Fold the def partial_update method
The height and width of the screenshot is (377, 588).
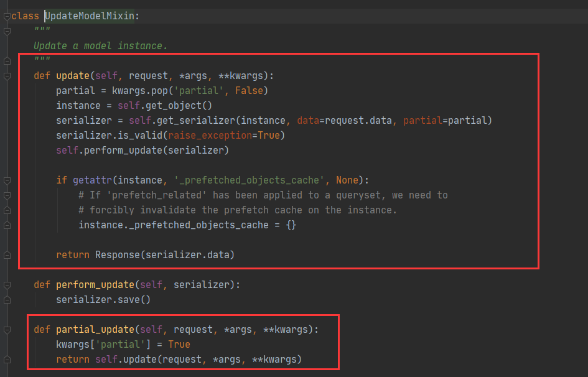(x=7, y=330)
